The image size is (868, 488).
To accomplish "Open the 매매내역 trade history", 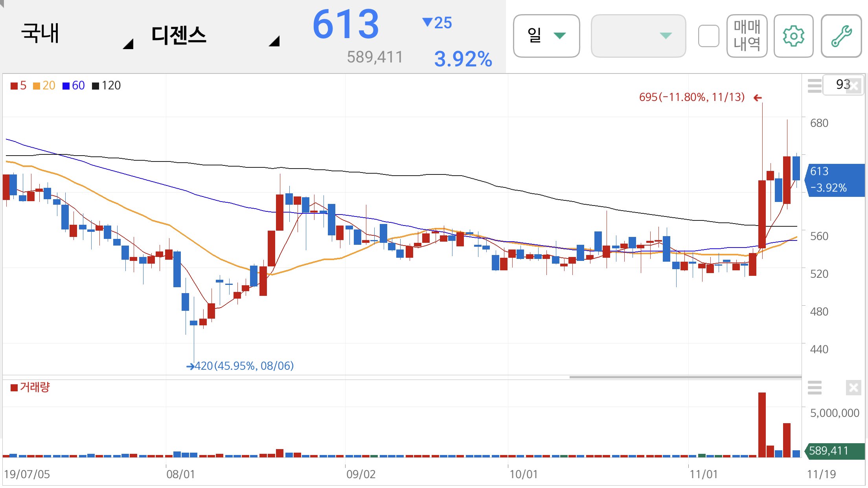I will (x=747, y=36).
